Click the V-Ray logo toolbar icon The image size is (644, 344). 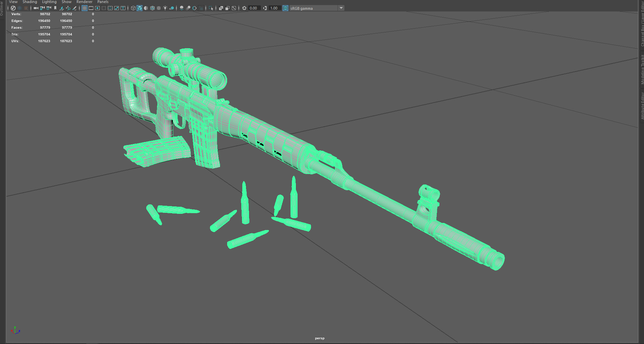(13, 8)
